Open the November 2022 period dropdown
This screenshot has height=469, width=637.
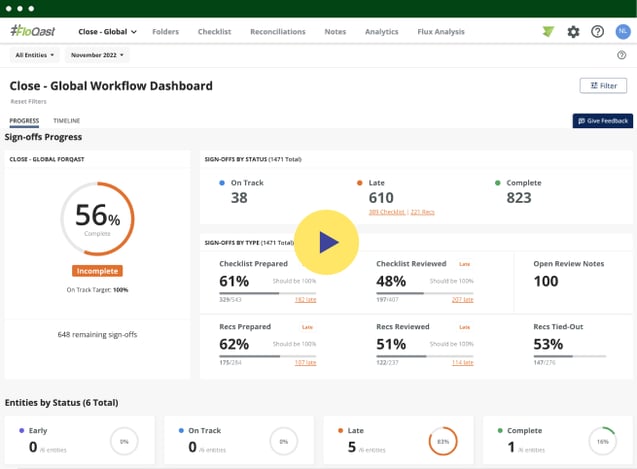(98, 55)
